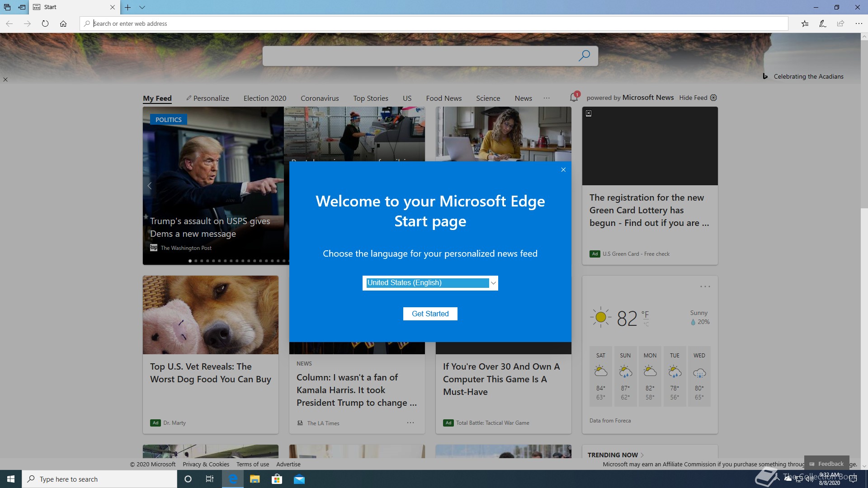Image resolution: width=868 pixels, height=488 pixels.
Task: Click the Advertise footer link
Action: pos(288,464)
